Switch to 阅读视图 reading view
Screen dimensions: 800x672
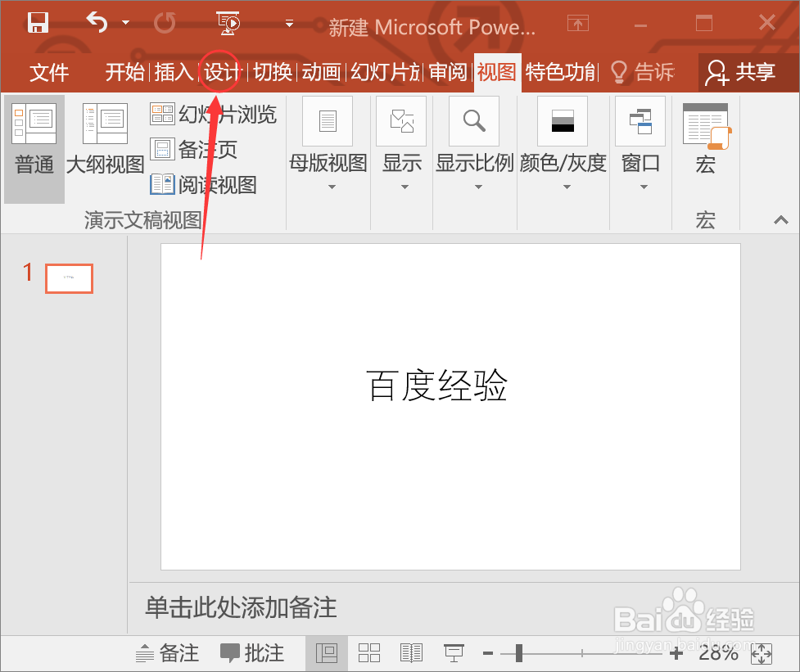tap(204, 184)
